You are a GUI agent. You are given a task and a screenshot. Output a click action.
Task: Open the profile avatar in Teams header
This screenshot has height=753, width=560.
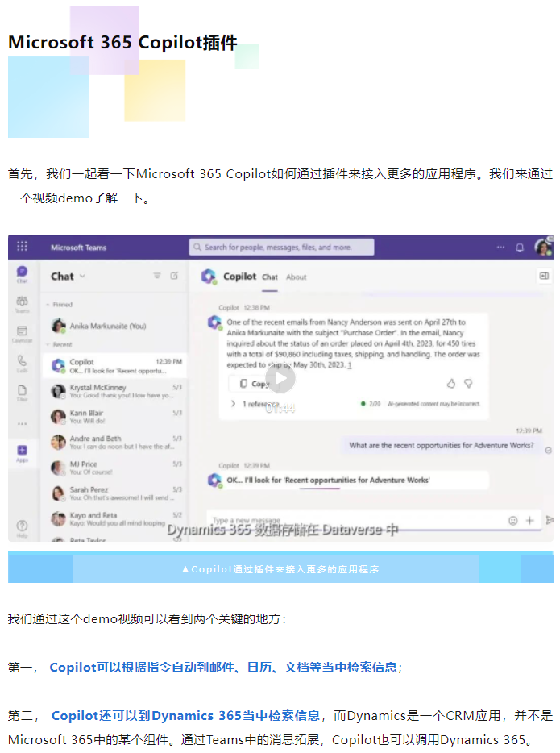coord(543,247)
